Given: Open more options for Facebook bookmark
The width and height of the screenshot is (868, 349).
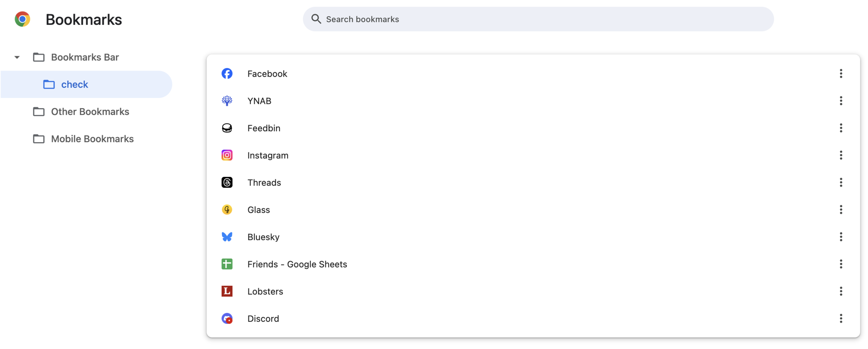Looking at the screenshot, I should [x=841, y=73].
